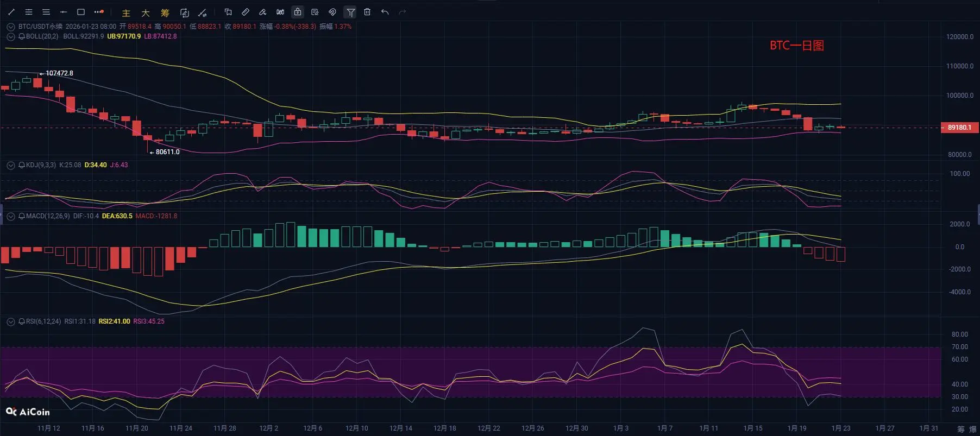Screen dimensions: 980x436
Task: Click the AiCoin logo
Action: [28, 412]
